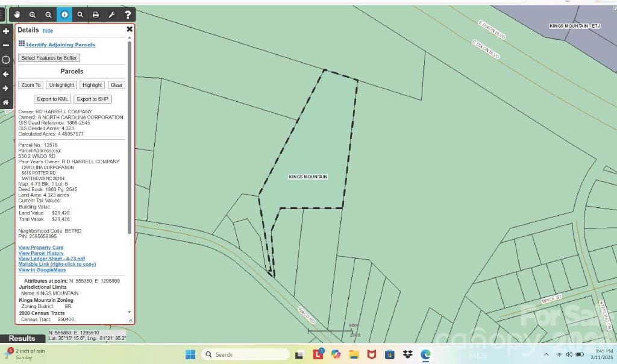Activate the Identify info tool

pyautogui.click(x=64, y=14)
